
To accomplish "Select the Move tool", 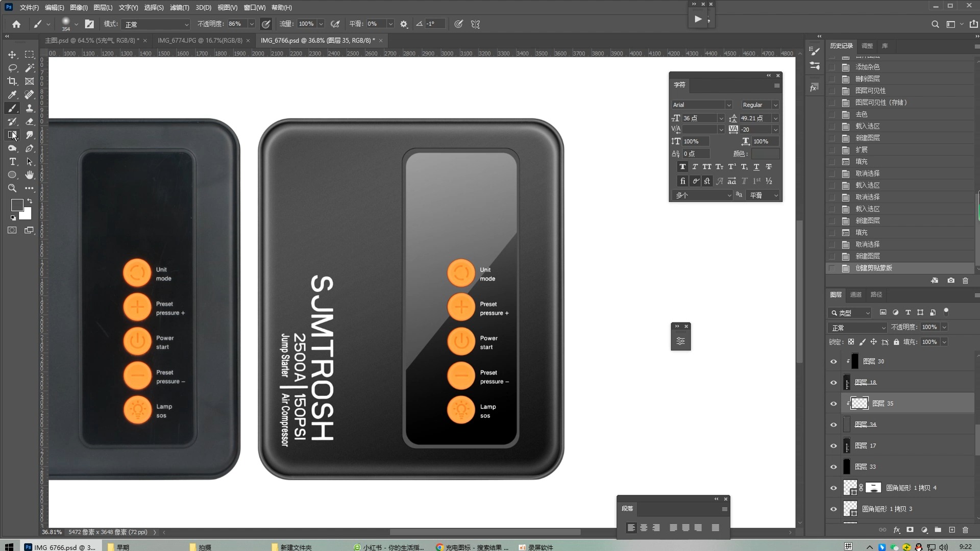I will click(12, 55).
